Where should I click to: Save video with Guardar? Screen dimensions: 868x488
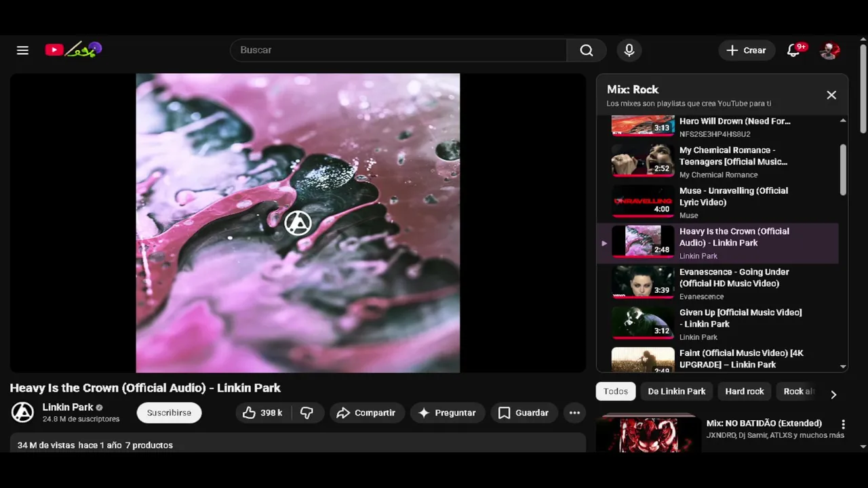[x=524, y=412]
